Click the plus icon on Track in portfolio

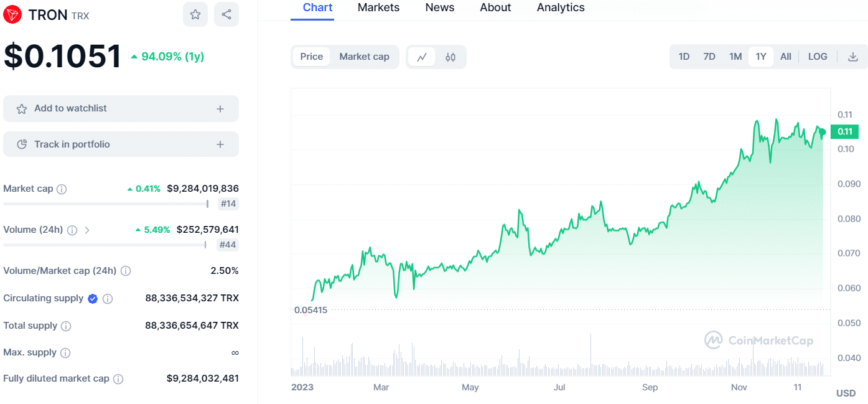click(x=220, y=144)
